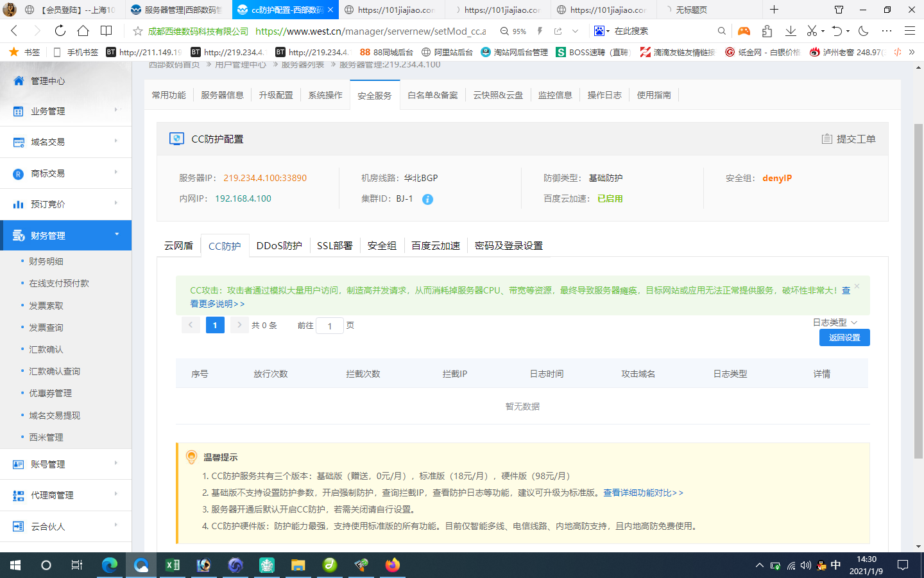This screenshot has width=924, height=578.
Task: Click the page number input field
Action: click(x=330, y=326)
